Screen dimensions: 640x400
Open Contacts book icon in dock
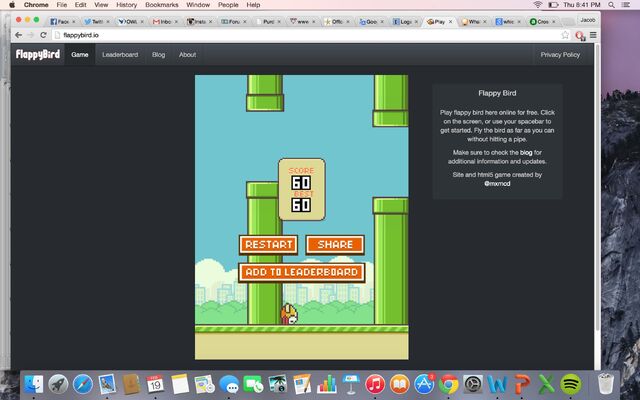coord(131,384)
